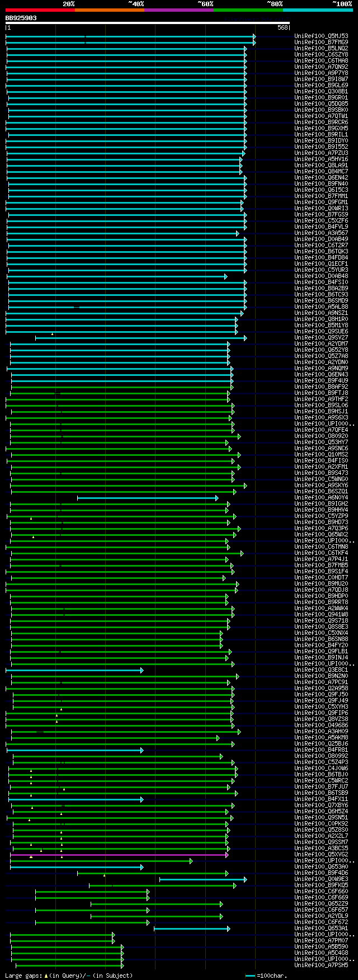358x980 pixels.
Task: Click the 568 query length label
Action: pos(282,27)
